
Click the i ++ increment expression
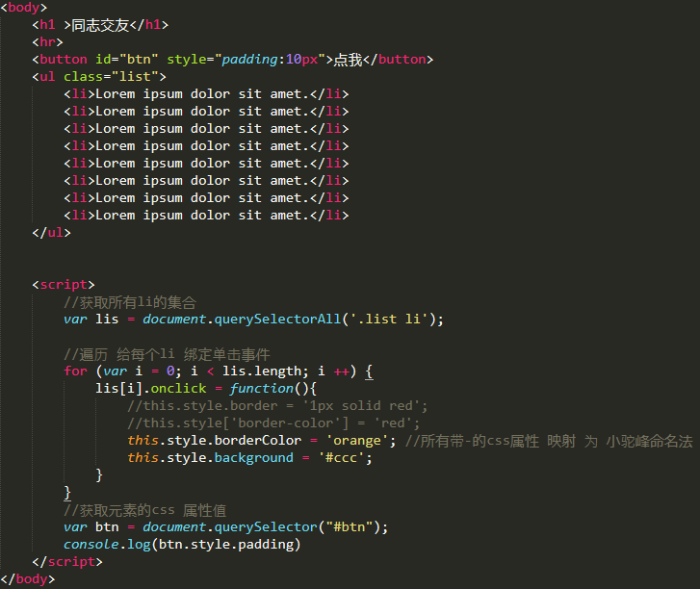click(333, 371)
